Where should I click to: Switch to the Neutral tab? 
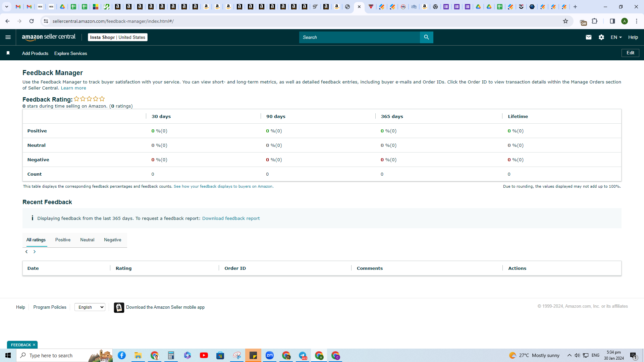coord(87,240)
